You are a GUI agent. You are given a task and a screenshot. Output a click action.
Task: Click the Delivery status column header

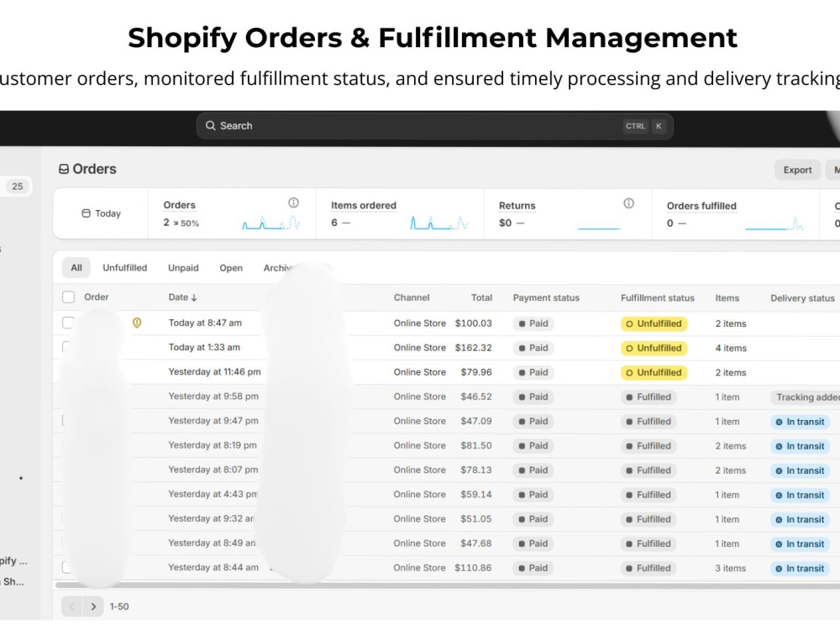(x=802, y=298)
